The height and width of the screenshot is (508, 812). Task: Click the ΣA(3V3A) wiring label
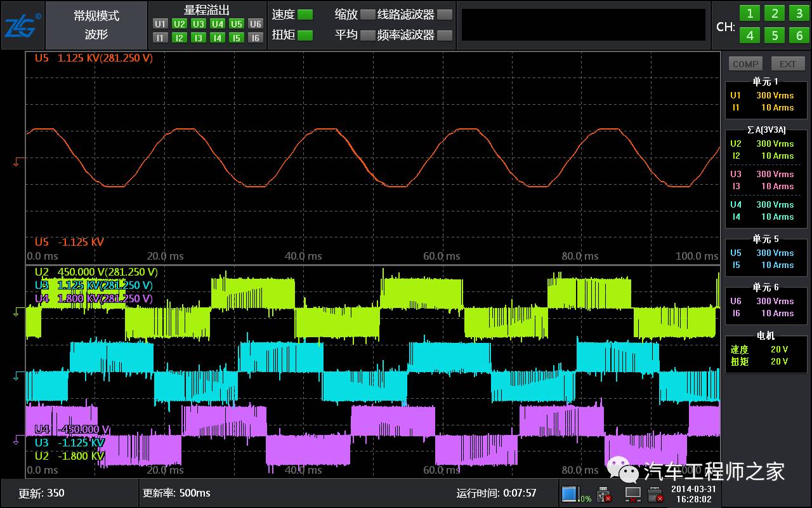point(766,130)
